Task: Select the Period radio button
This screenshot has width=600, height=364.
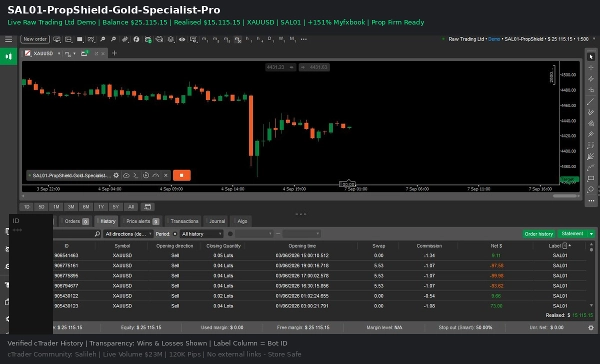Action: tap(175, 234)
